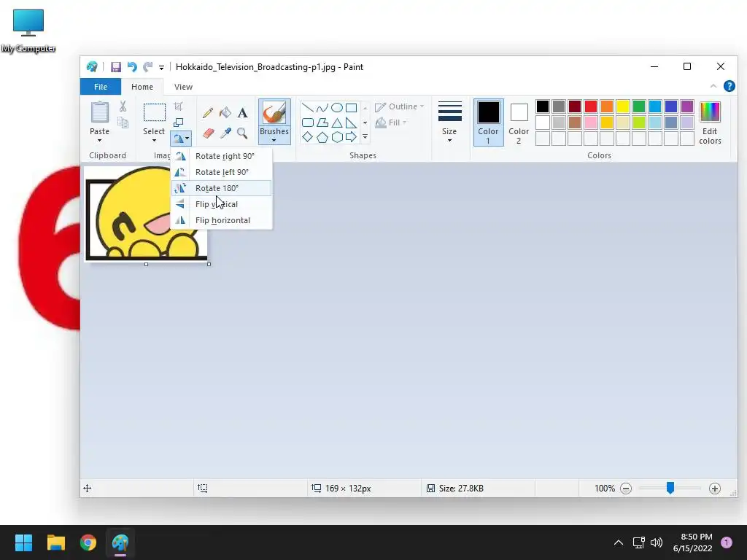The height and width of the screenshot is (560, 747).
Task: Choose the Diamond shape
Action: [x=308, y=137]
